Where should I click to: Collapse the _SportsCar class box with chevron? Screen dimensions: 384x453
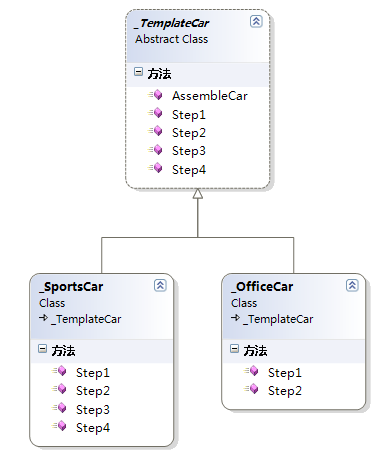coord(160,285)
